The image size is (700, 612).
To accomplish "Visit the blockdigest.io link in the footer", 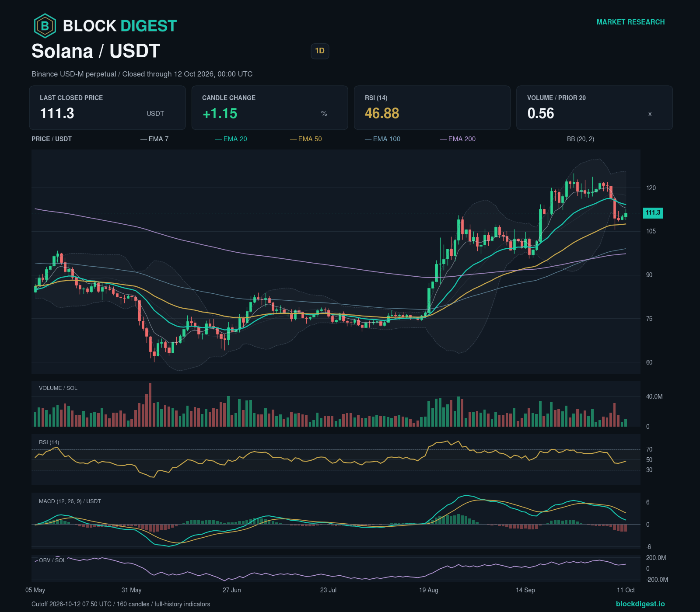I will point(640,604).
